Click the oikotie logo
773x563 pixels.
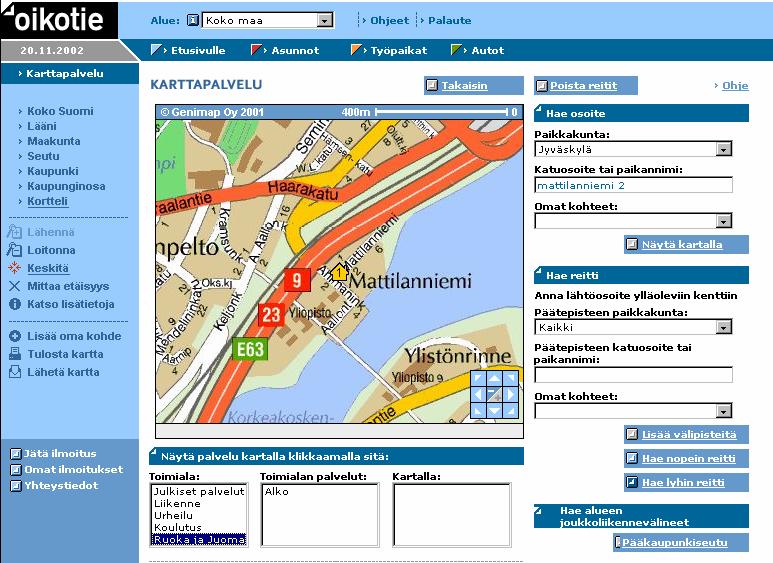59,20
